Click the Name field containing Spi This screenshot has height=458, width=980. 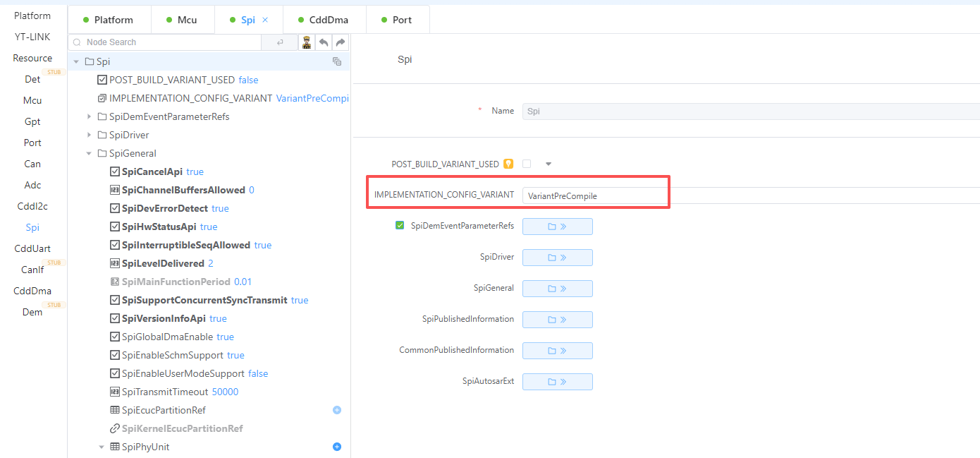coord(751,111)
